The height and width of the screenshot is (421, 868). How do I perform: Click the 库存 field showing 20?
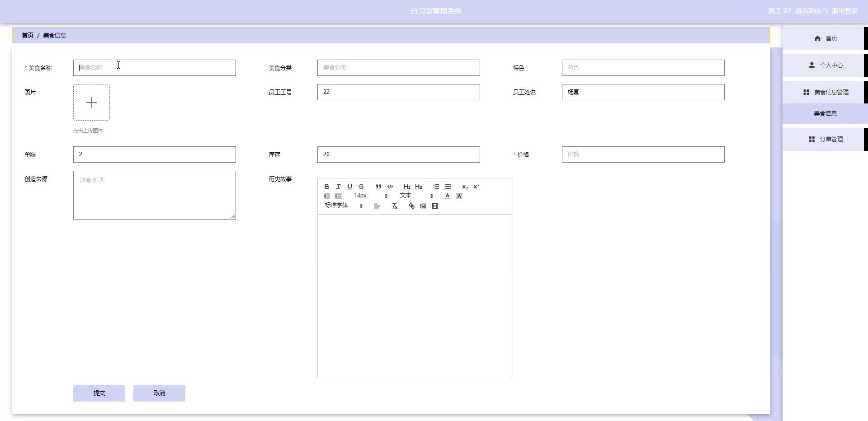[x=399, y=154]
